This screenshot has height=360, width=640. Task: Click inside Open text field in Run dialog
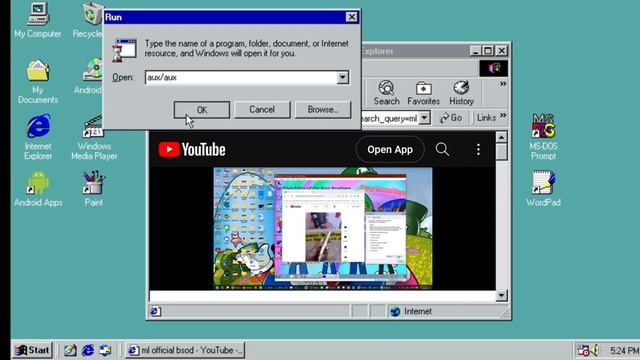pyautogui.click(x=241, y=77)
